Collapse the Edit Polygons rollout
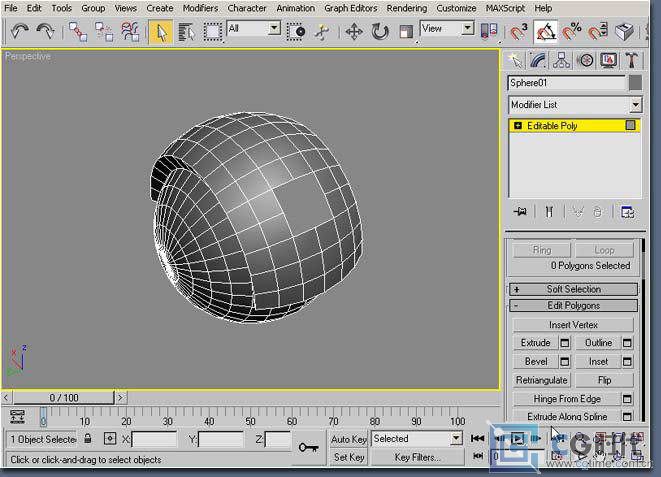Image resolution: width=661 pixels, height=477 pixels. pos(573,305)
